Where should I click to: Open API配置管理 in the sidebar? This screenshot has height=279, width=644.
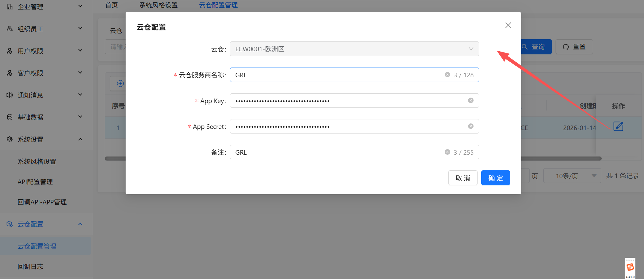click(35, 182)
